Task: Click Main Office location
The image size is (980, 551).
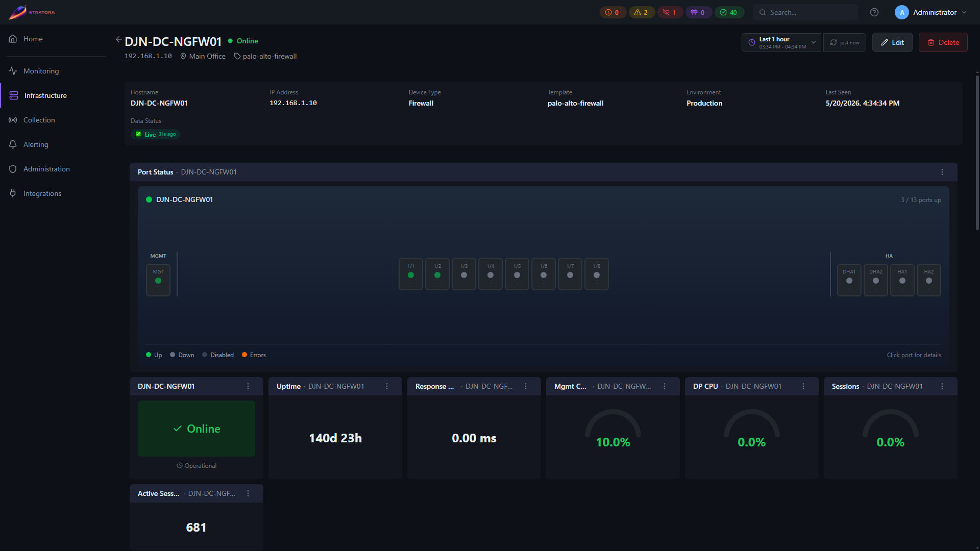Action: point(203,56)
